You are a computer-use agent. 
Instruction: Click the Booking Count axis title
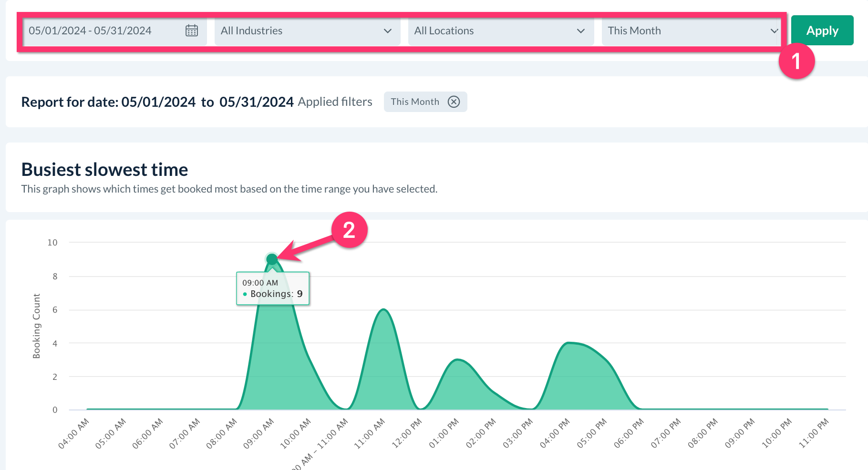(x=36, y=326)
